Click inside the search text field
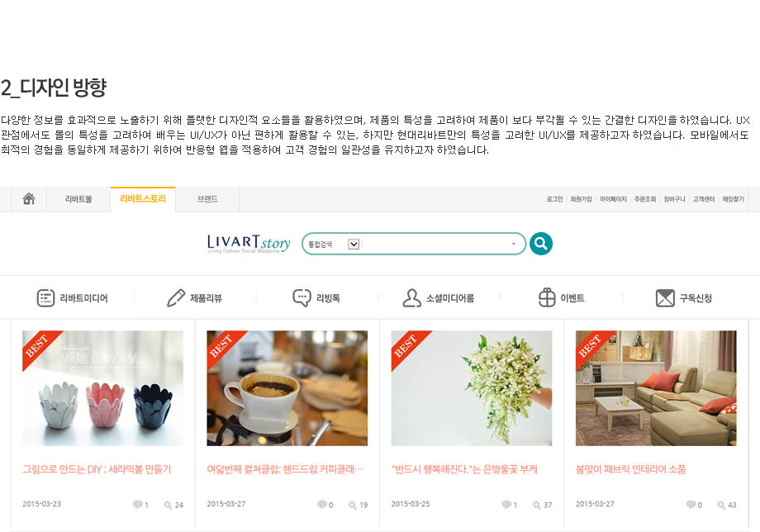The image size is (760, 532). click(x=435, y=244)
